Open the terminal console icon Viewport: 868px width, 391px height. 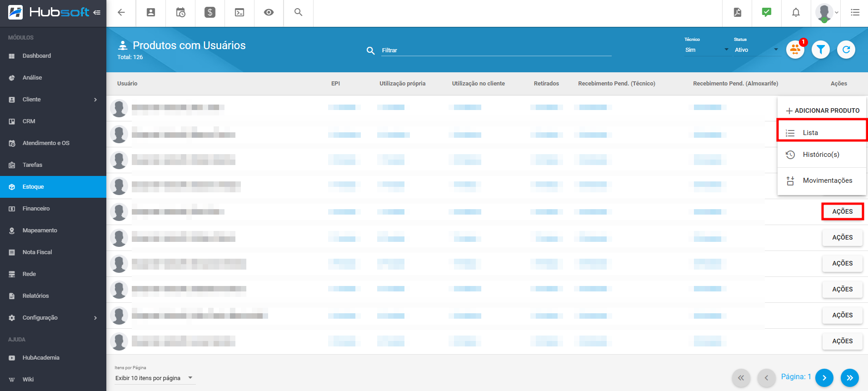point(239,12)
